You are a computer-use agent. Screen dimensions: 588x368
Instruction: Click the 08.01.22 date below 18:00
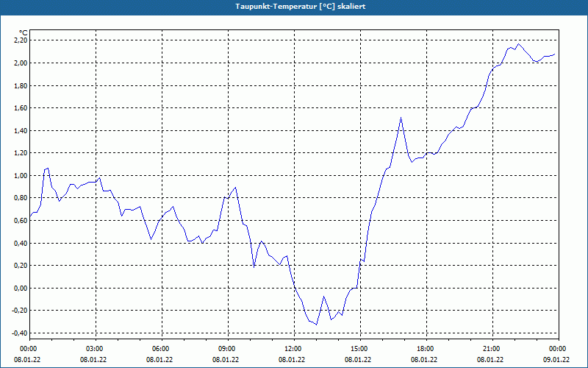coord(424,360)
